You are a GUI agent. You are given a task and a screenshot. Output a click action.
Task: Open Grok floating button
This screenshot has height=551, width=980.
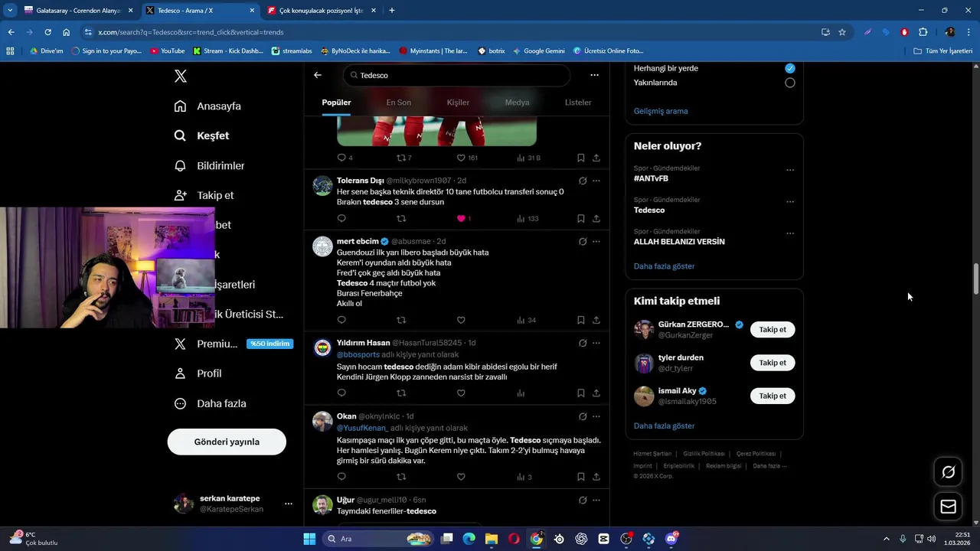coord(948,472)
